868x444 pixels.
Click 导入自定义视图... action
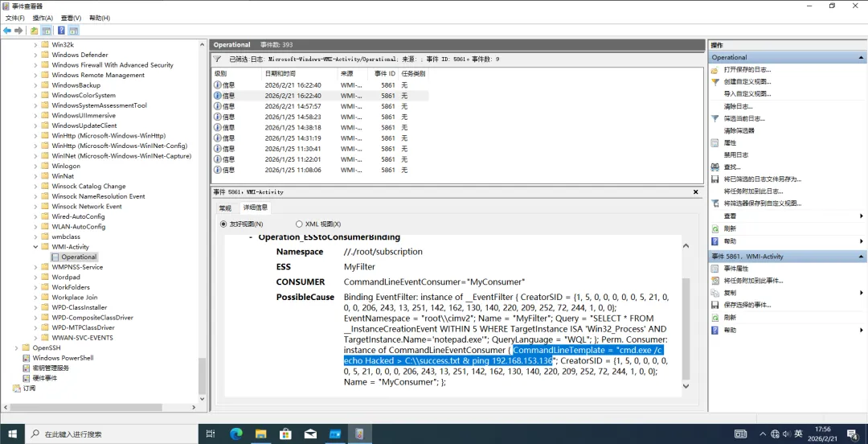pyautogui.click(x=747, y=94)
